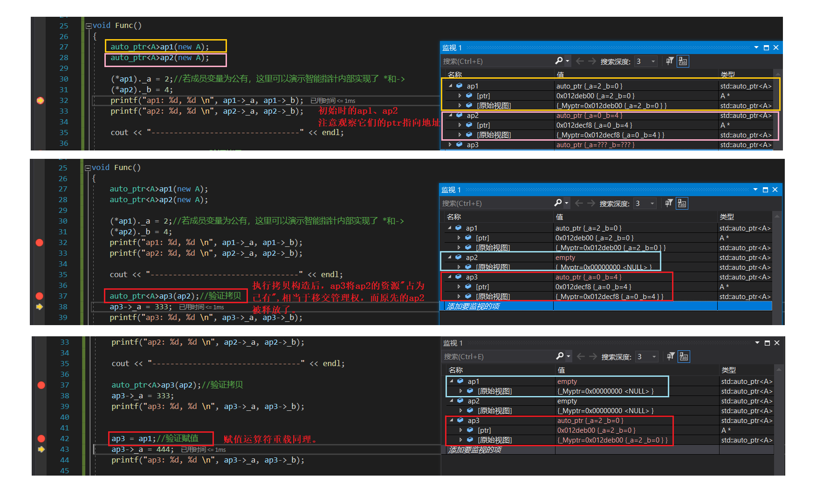Collapse ap1 in the top watch window

450,86
